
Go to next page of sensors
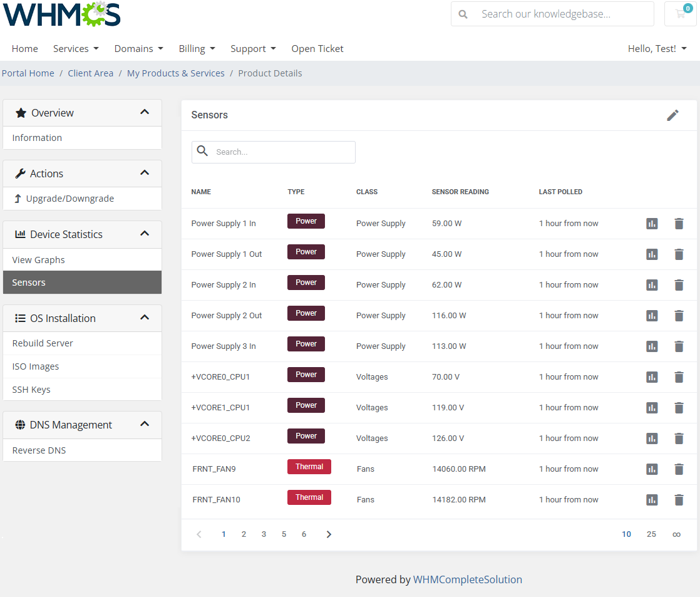click(x=329, y=534)
